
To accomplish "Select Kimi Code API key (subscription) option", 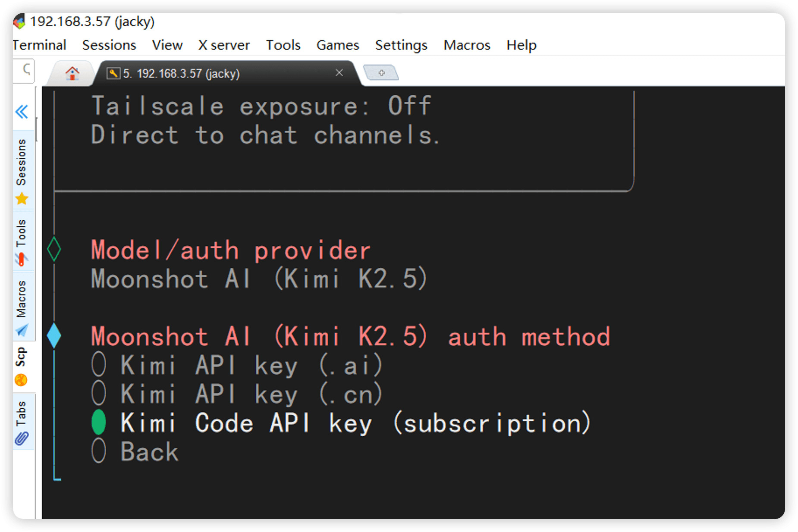I will (x=341, y=422).
